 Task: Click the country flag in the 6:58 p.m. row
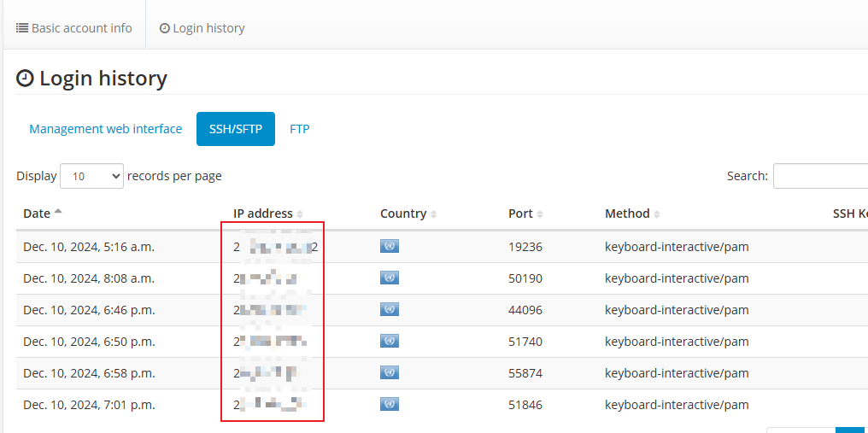(x=390, y=373)
